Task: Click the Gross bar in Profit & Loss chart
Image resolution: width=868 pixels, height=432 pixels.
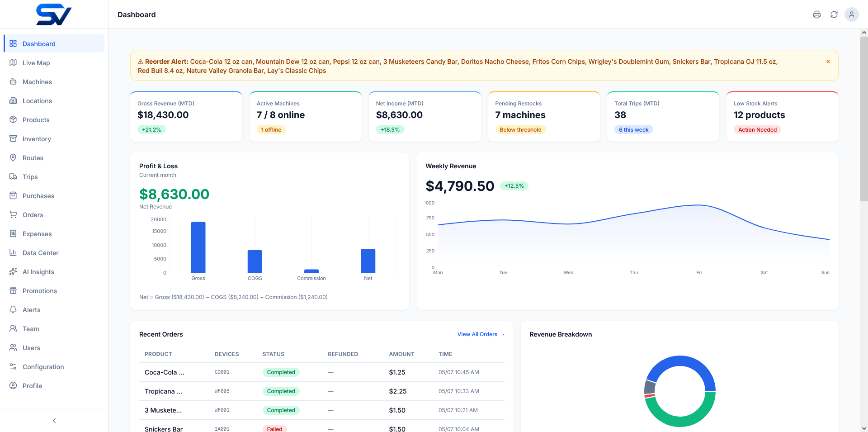Action: 198,247
